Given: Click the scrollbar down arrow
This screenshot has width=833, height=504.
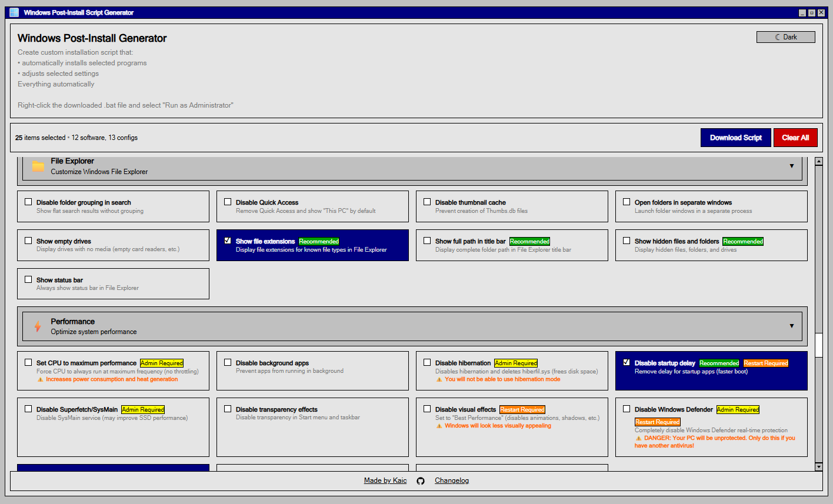Looking at the screenshot, I should (x=819, y=466).
